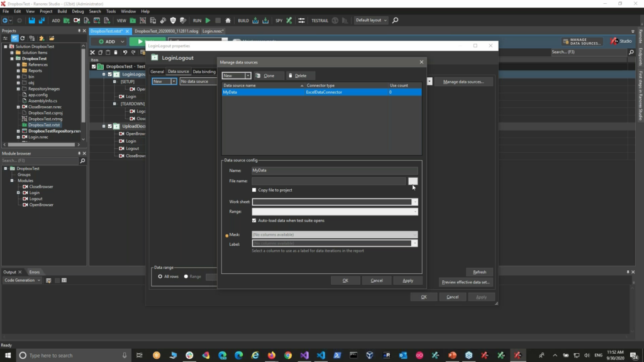Select the Range radio button in Data range
644x362 pixels.
(186, 277)
